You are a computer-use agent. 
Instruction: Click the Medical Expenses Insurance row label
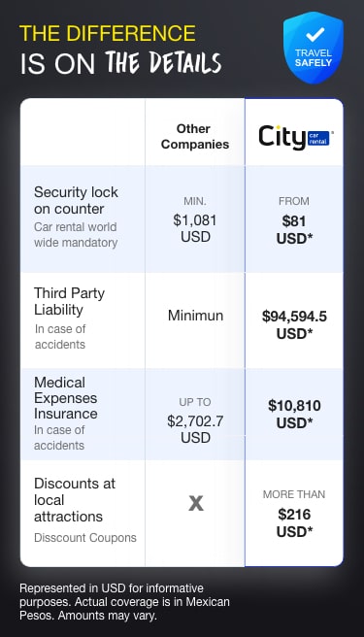click(x=66, y=398)
